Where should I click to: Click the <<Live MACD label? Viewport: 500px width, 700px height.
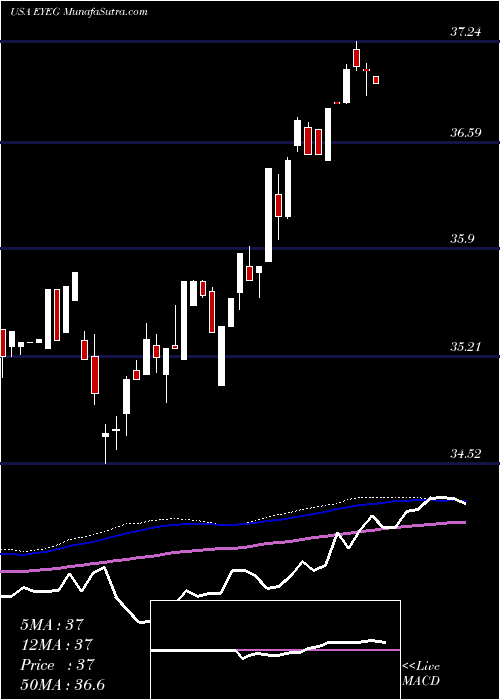coord(421,674)
